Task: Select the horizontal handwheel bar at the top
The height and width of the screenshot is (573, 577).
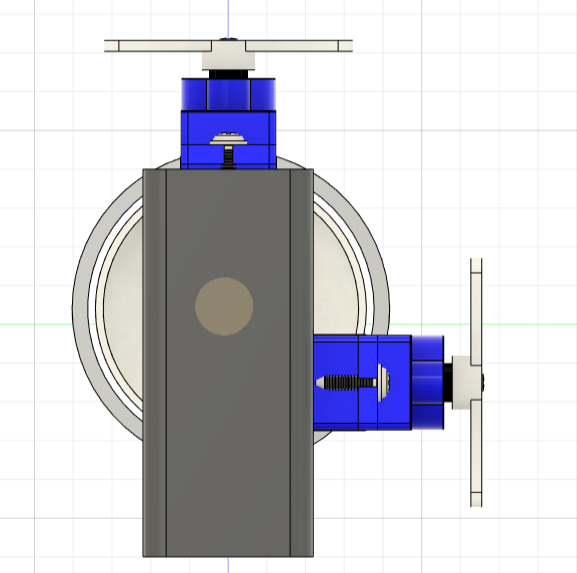Action: [x=228, y=46]
